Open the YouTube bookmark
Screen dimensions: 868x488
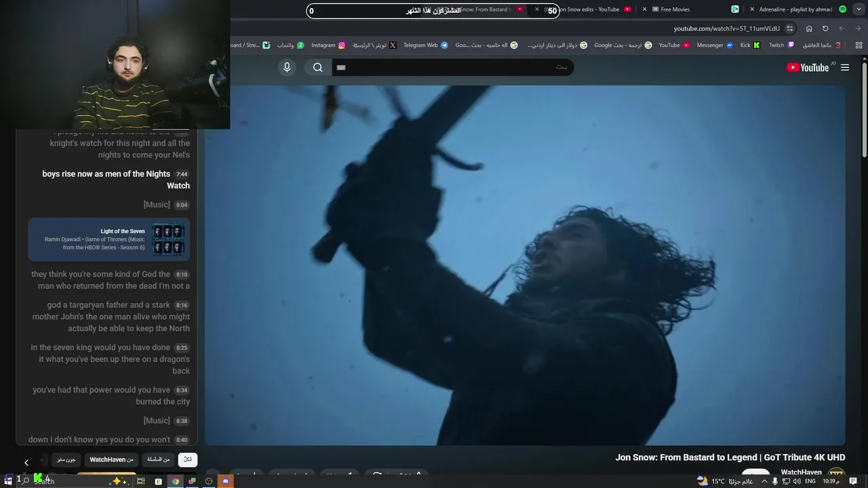pyautogui.click(x=674, y=45)
